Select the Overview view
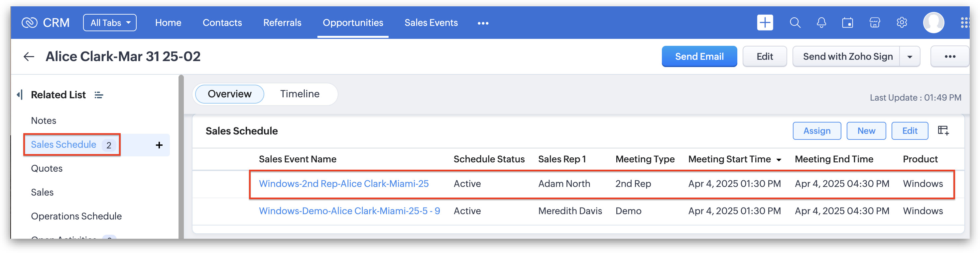980x253 pixels. click(229, 94)
